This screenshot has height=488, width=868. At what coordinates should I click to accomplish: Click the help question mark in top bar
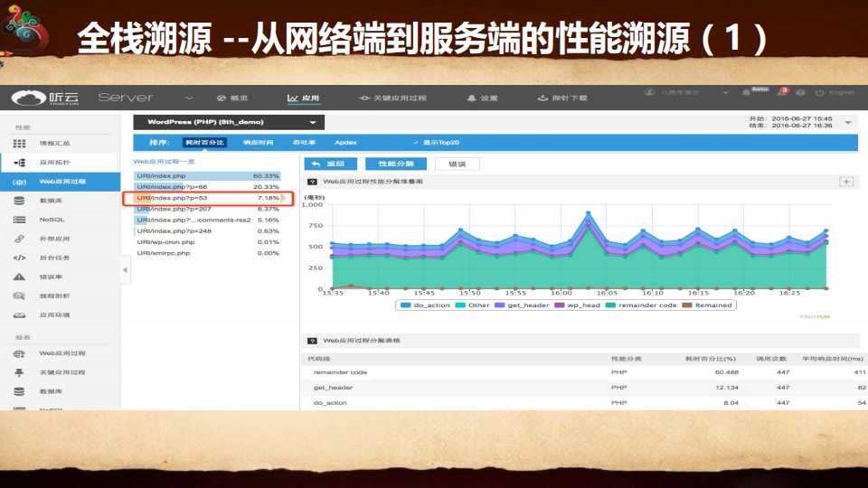[x=800, y=92]
